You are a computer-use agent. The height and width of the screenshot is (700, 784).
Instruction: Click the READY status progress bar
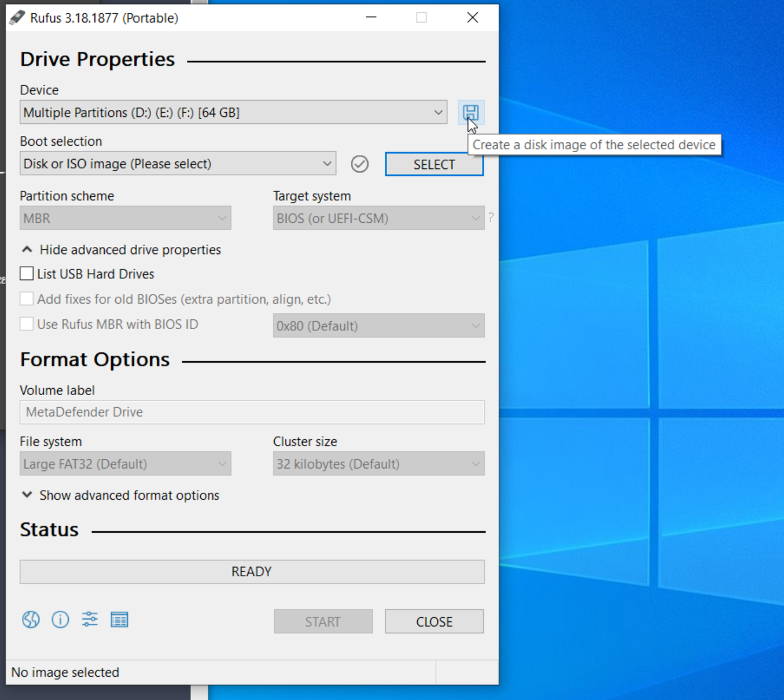pyautogui.click(x=252, y=572)
